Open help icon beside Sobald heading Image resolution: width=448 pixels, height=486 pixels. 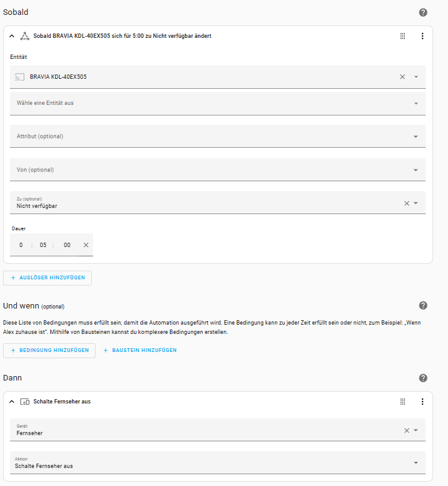pyautogui.click(x=423, y=12)
